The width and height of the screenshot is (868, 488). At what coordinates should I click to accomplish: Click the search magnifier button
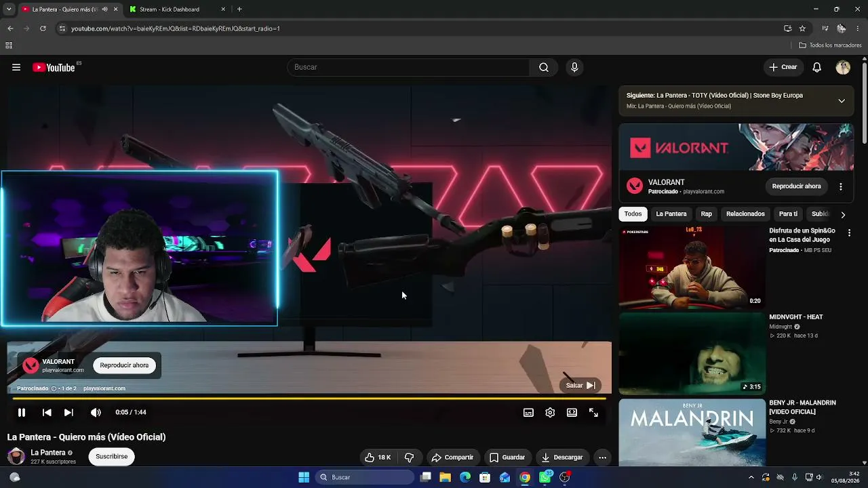coord(544,67)
